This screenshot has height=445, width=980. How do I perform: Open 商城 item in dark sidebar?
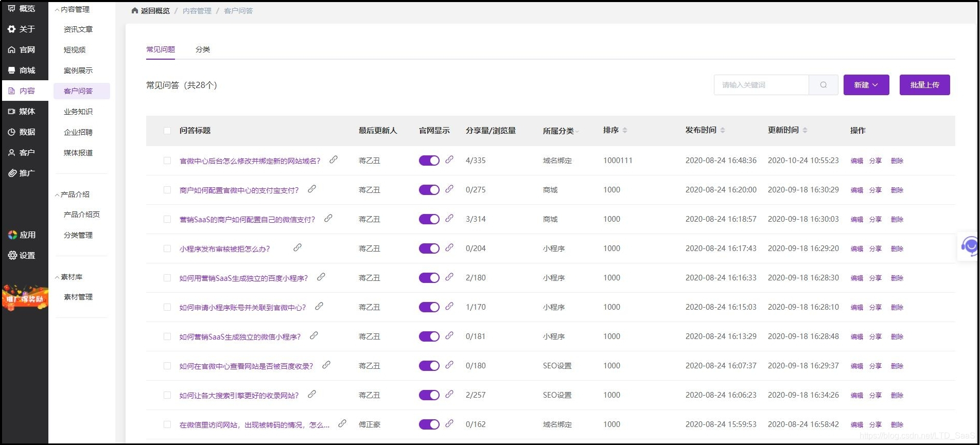(22, 70)
